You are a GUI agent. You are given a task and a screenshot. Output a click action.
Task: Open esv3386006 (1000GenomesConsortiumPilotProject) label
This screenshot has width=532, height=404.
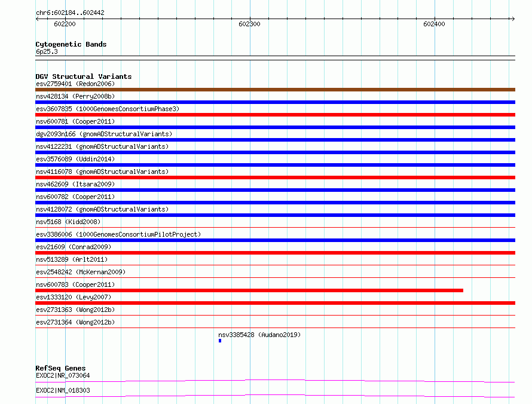[x=118, y=234]
